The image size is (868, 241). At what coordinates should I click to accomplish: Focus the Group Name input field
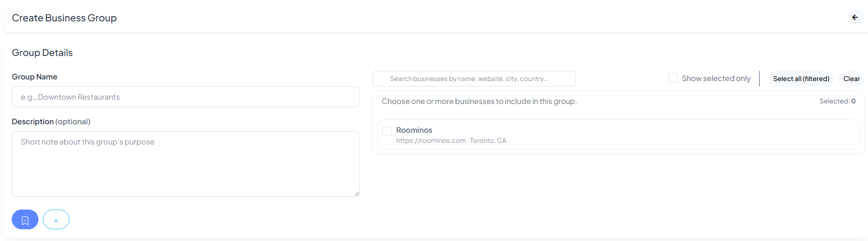click(x=185, y=97)
